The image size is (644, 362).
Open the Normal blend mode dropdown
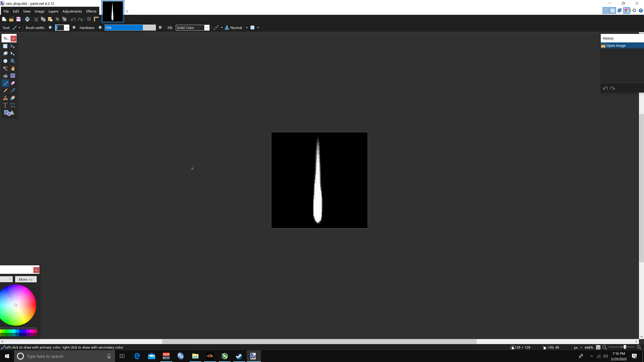[x=247, y=28]
